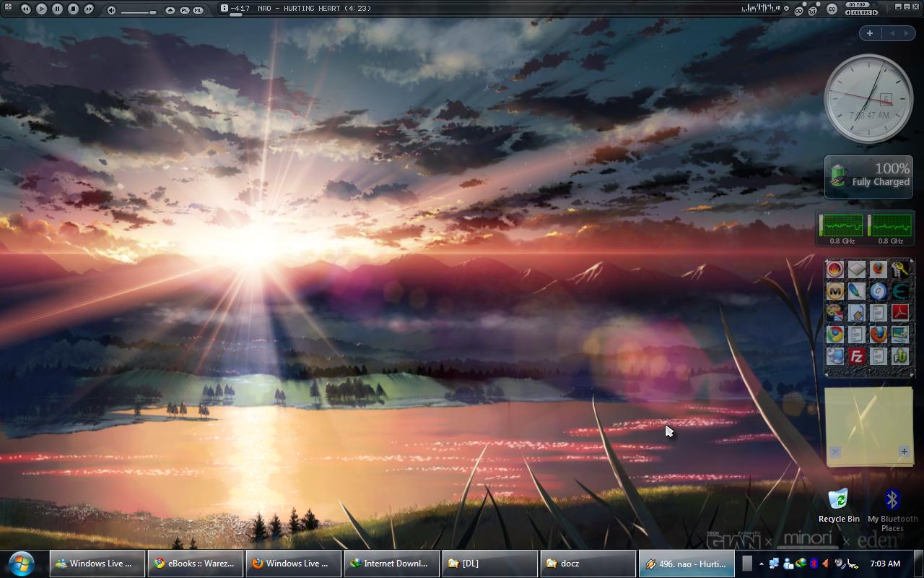The image size is (924, 578).
Task: Switch to eBooks Chrome taskbar window
Action: pos(195,564)
